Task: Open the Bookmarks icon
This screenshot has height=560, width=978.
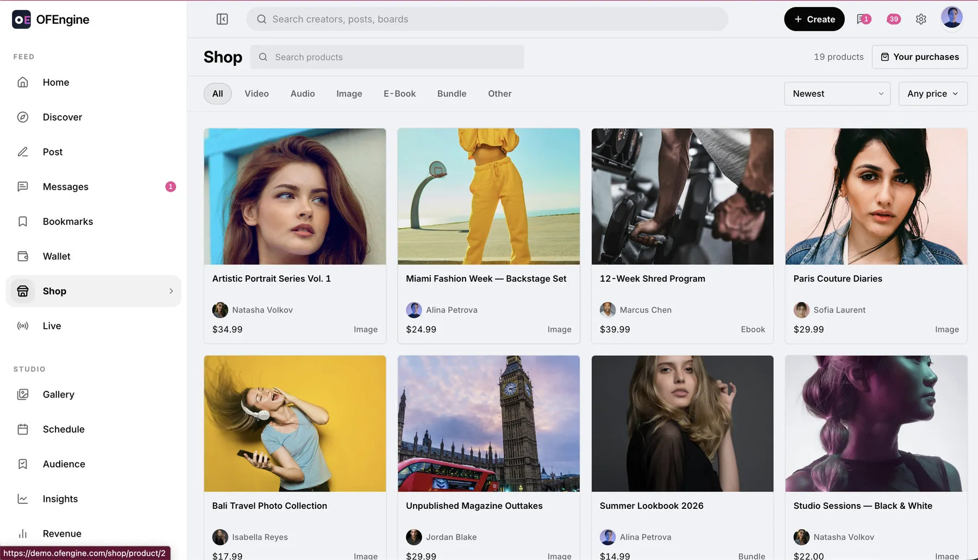Action: (x=23, y=221)
